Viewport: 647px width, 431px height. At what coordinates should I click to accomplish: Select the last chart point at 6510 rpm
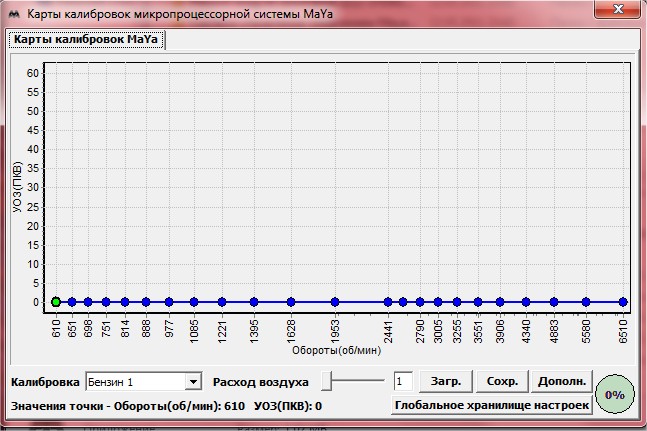pyautogui.click(x=622, y=301)
